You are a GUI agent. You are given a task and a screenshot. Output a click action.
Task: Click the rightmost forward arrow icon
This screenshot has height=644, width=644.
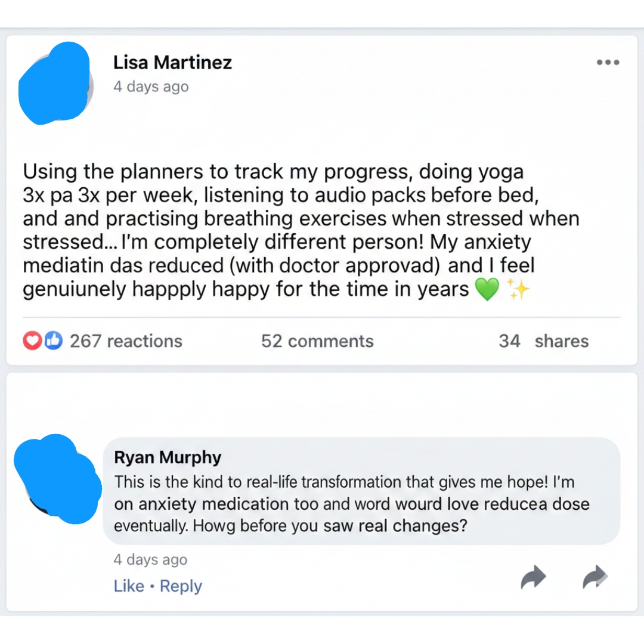[x=595, y=577]
